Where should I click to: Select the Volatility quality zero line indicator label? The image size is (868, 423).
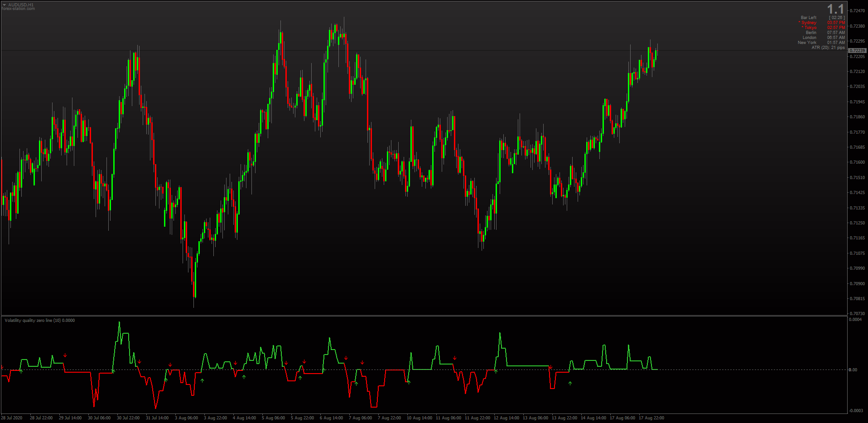(40, 321)
